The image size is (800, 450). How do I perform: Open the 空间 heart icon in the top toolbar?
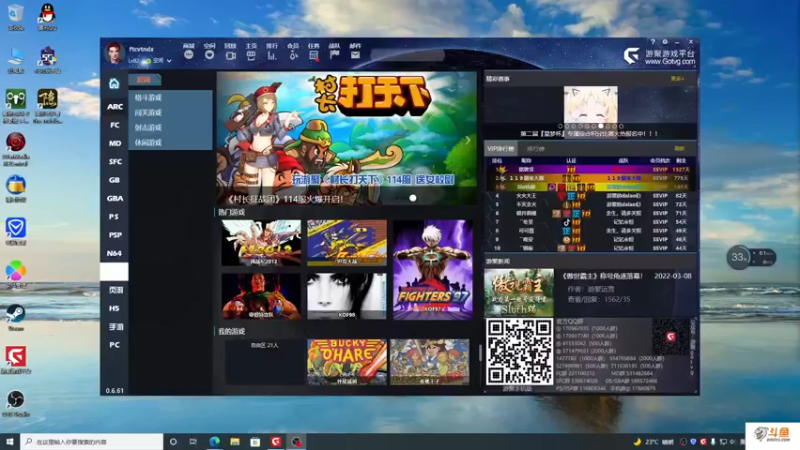tap(209, 55)
